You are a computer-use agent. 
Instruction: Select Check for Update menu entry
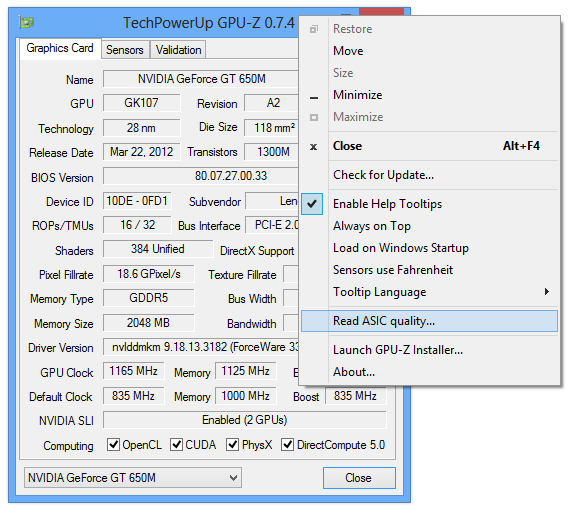[x=430, y=175]
